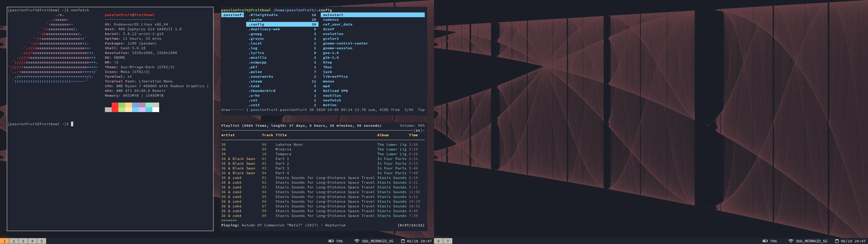Image resolution: width=868 pixels, height=244 pixels.
Task: Click the mauve purple neofetch color block
Action: [x=142, y=105]
